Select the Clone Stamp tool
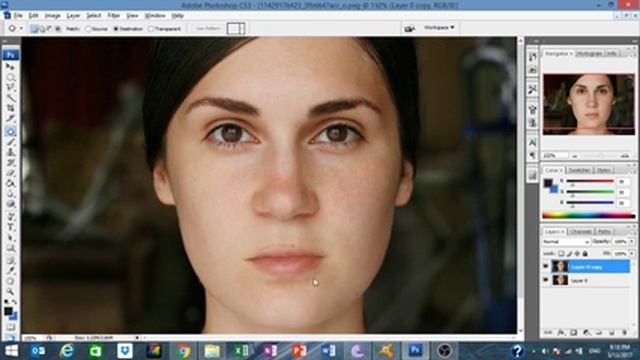The image size is (640, 360). [x=10, y=152]
